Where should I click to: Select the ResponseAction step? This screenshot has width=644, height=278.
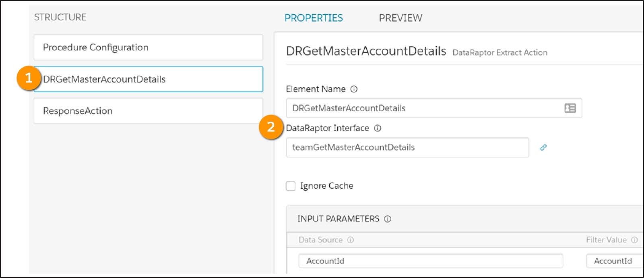point(148,111)
